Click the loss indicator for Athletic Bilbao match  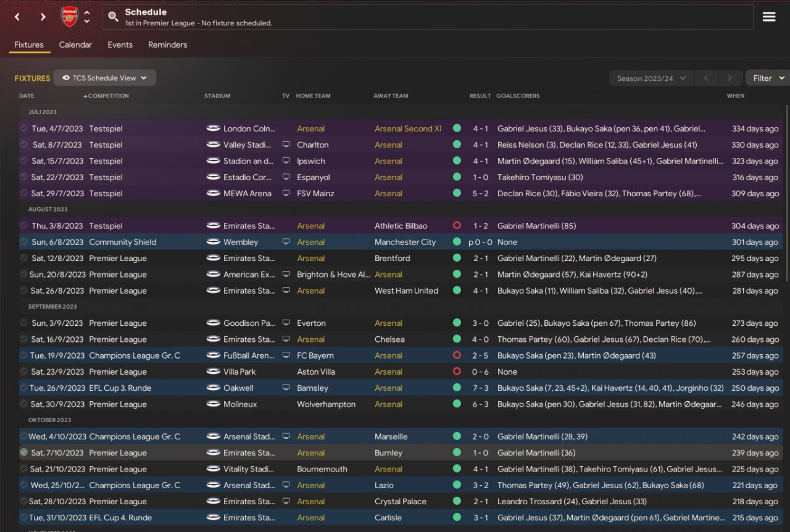[x=457, y=226]
